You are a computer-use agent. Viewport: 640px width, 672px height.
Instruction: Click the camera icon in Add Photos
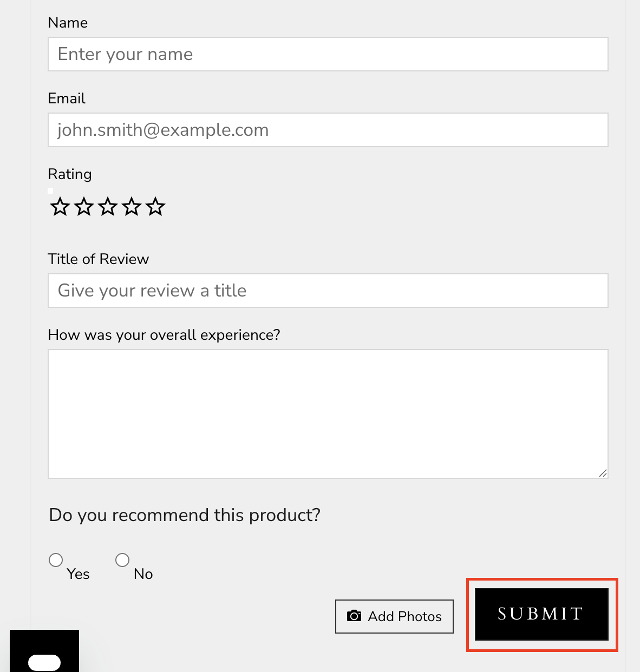[x=354, y=616]
